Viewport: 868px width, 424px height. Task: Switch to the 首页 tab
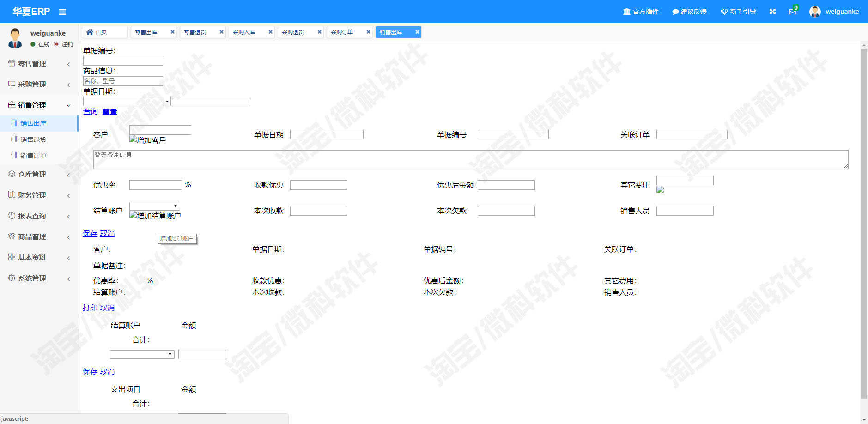click(104, 32)
